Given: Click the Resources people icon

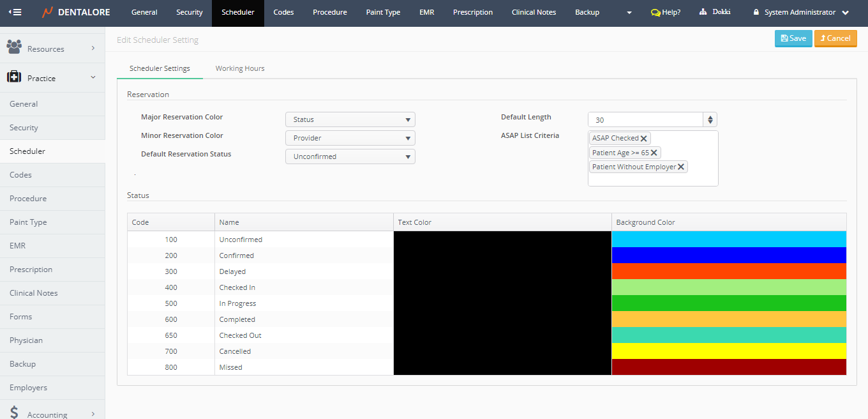Looking at the screenshot, I should pos(14,47).
